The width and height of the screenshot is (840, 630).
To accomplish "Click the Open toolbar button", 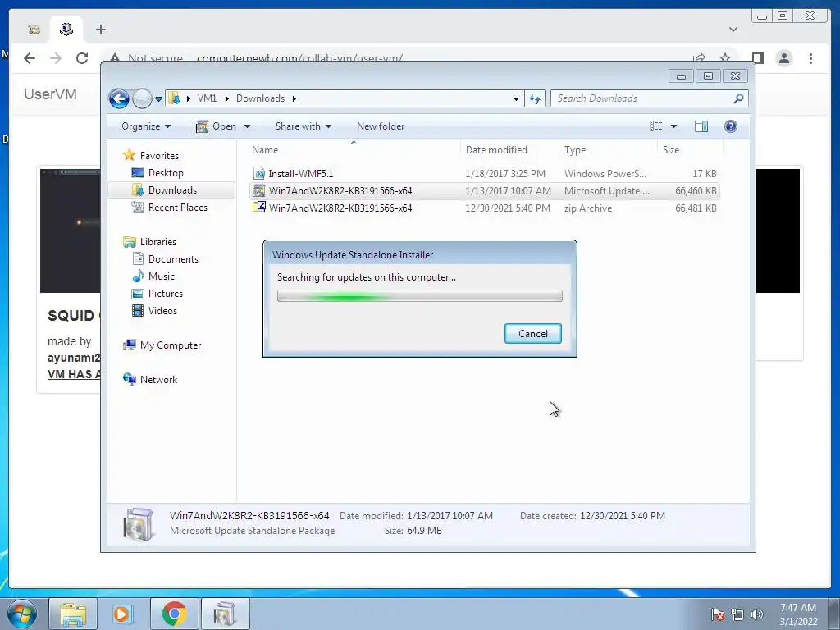I will pos(217,126).
